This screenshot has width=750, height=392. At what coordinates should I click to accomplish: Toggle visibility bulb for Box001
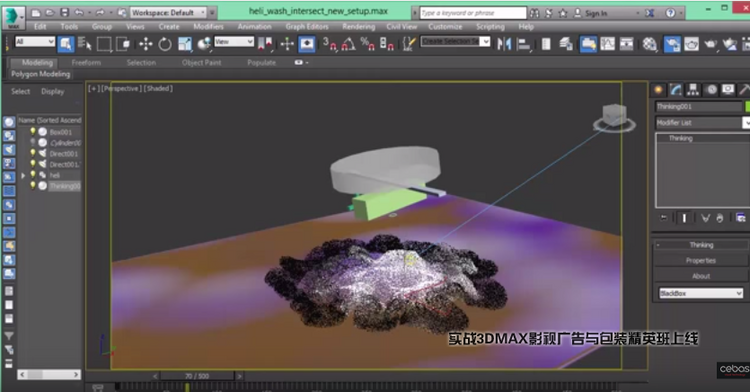(x=33, y=131)
